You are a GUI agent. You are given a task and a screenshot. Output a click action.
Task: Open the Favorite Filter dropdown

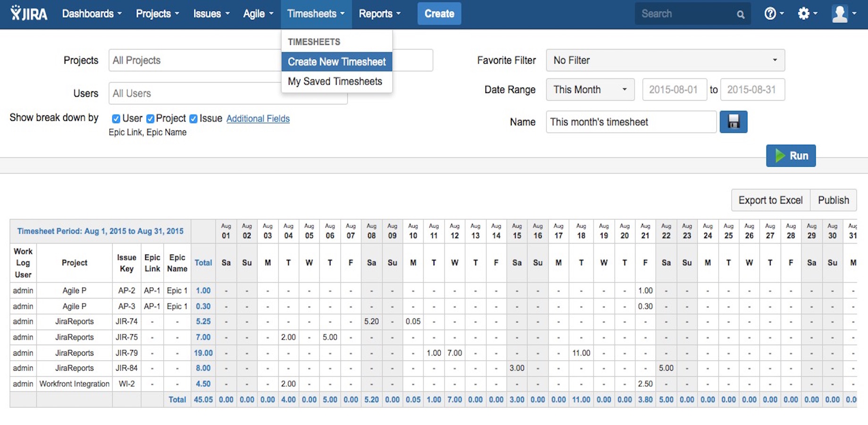click(x=665, y=60)
